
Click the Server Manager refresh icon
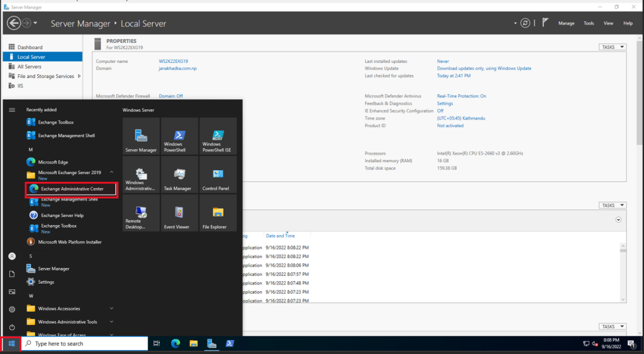525,23
